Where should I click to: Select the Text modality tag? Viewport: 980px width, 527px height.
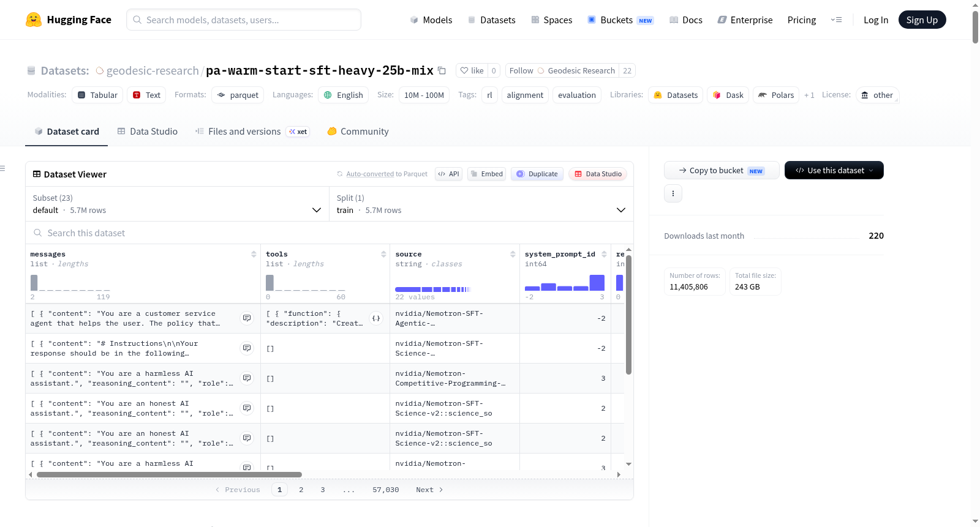tap(147, 95)
